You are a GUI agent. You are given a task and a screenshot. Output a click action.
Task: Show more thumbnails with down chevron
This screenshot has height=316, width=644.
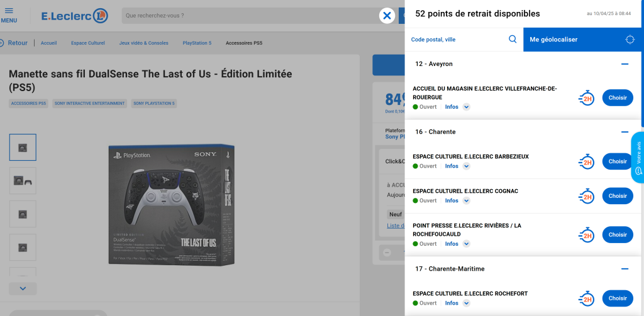[x=23, y=288]
